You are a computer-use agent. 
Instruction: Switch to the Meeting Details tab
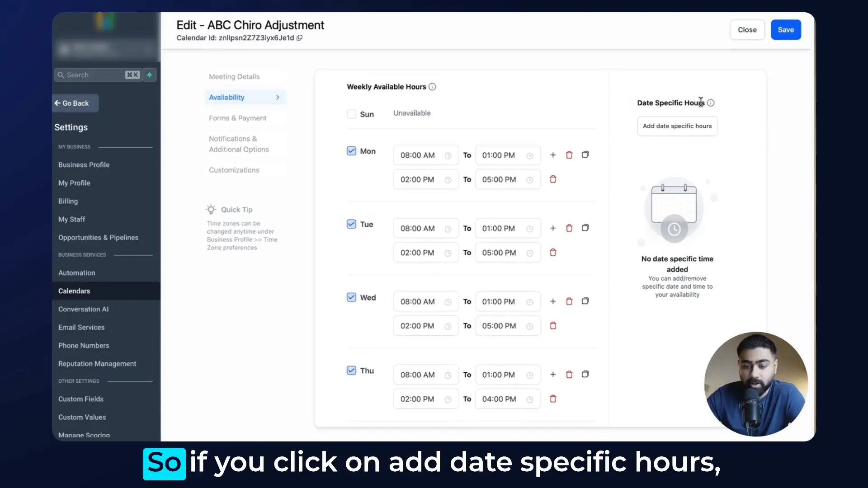(234, 77)
